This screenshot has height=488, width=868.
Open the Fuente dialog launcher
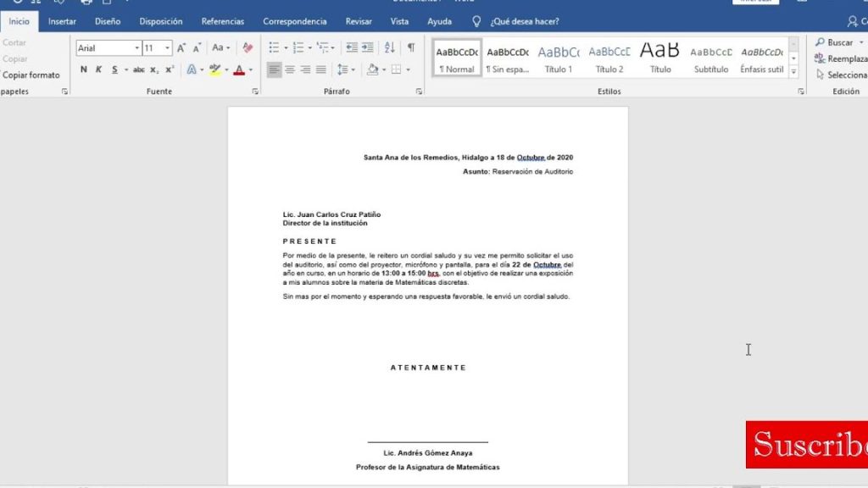[255, 91]
